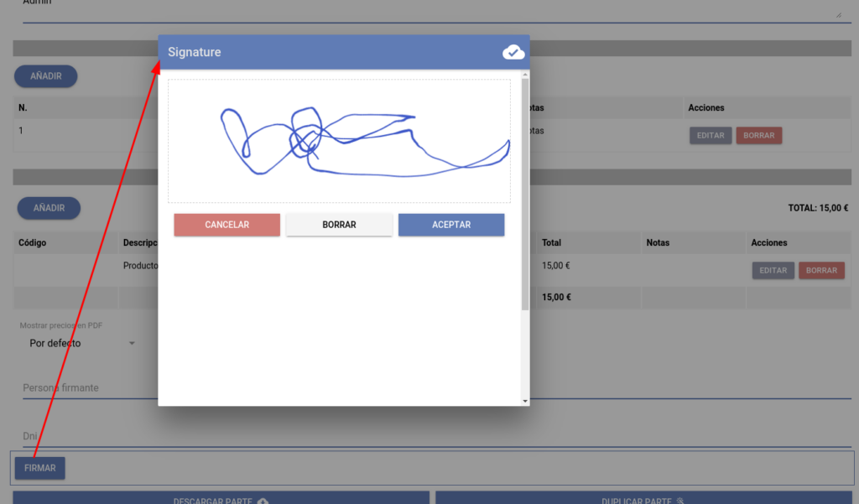
Task: Remove the 15,00 € product line with BORRAR
Action: pyautogui.click(x=821, y=270)
